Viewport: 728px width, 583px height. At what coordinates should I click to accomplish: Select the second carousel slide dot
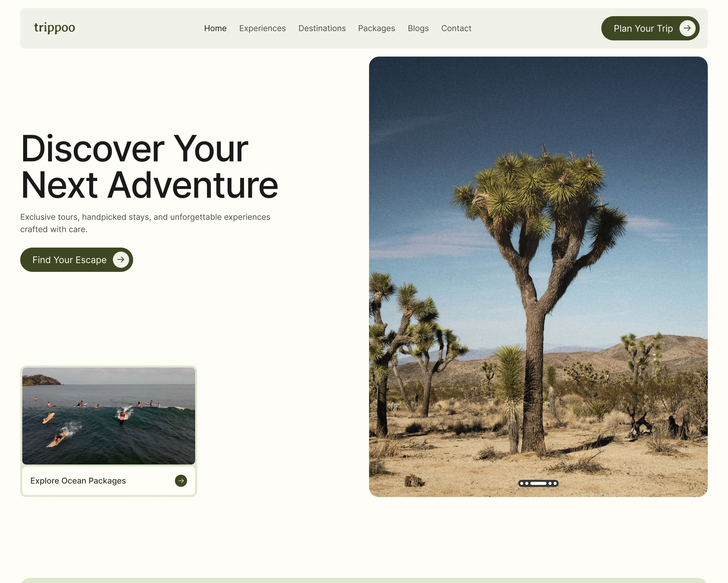pos(527,483)
